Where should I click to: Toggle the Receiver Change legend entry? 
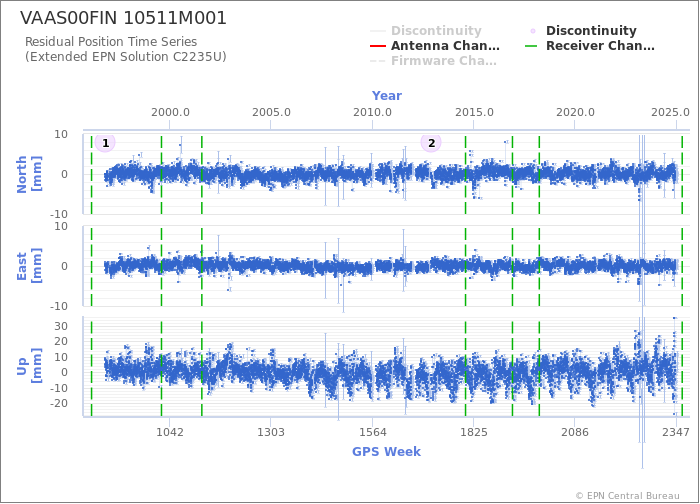coord(590,46)
